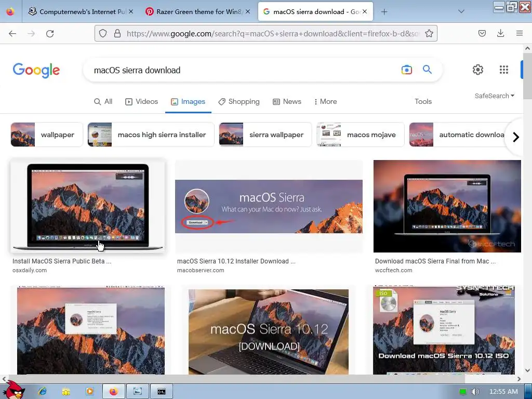
Task: Select the All results tab
Action: pyautogui.click(x=103, y=101)
